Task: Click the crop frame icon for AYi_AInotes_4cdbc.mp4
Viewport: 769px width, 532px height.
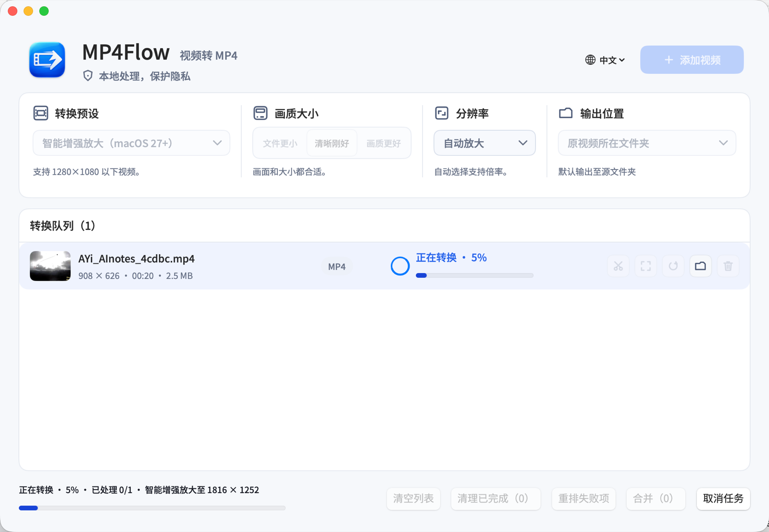Action: pyautogui.click(x=645, y=266)
